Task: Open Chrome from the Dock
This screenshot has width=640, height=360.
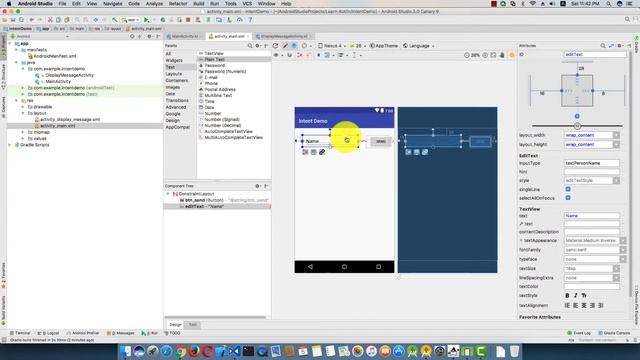Action: coord(180,351)
